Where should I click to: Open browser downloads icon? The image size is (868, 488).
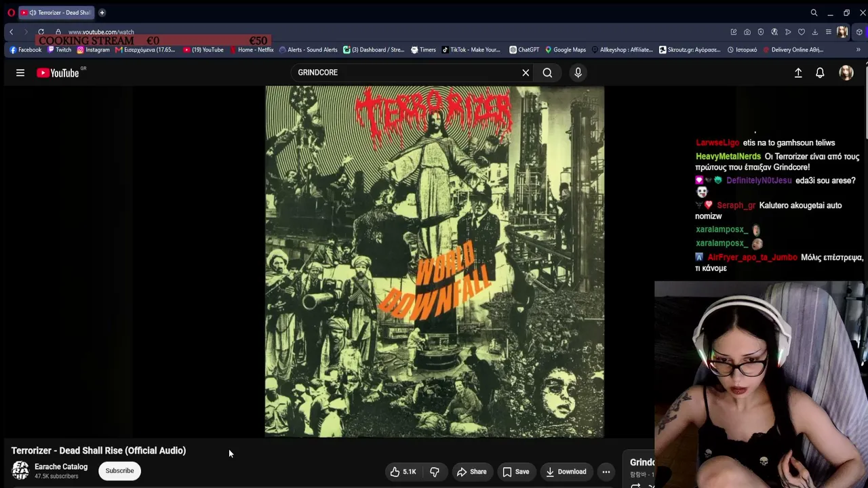tap(815, 32)
